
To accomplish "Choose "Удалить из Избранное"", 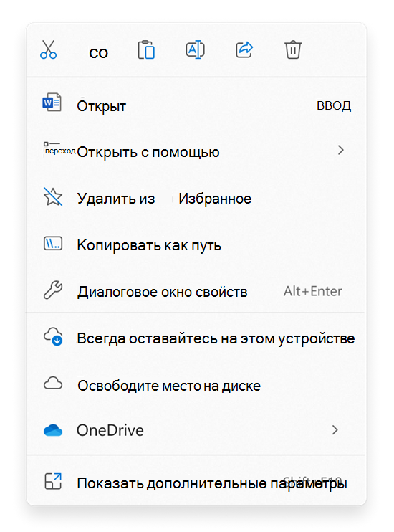I will [196, 199].
